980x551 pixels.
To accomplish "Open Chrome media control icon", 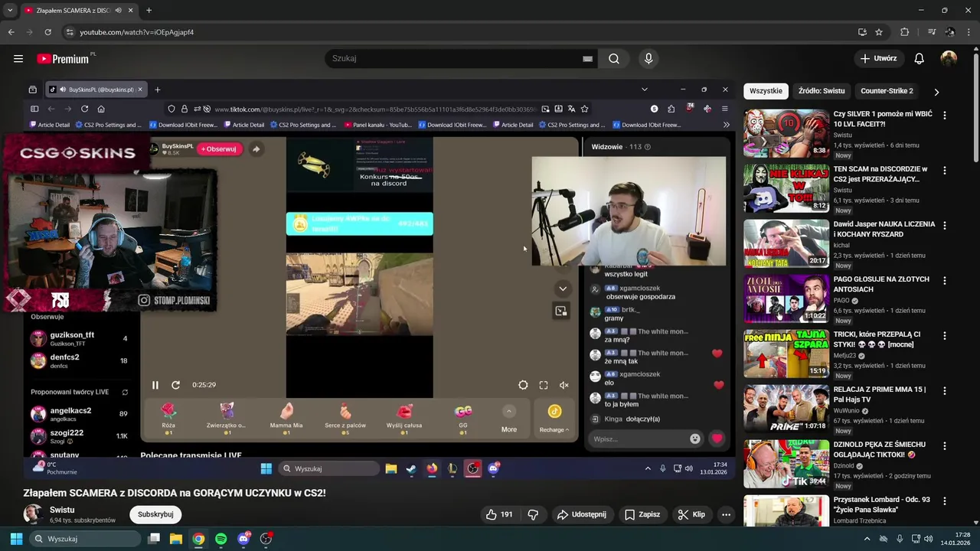I will pos(932,32).
